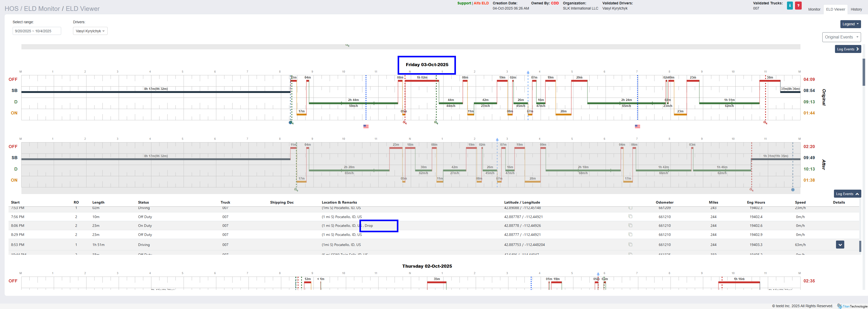Screen dimensions: 868x309
Task: Expand details for the 8:53 PM driving row
Action: [840, 245]
